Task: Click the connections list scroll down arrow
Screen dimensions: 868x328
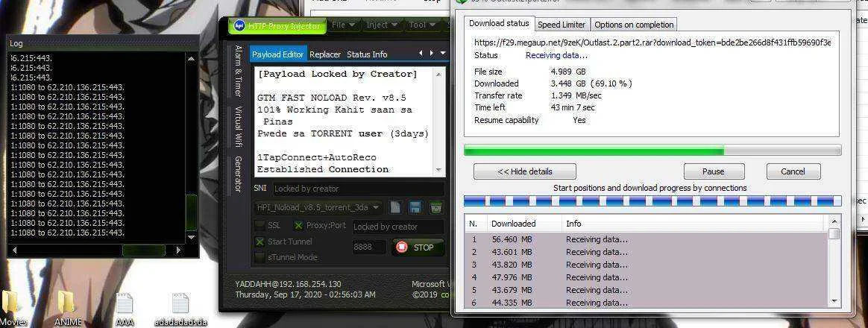Action: pos(834,301)
